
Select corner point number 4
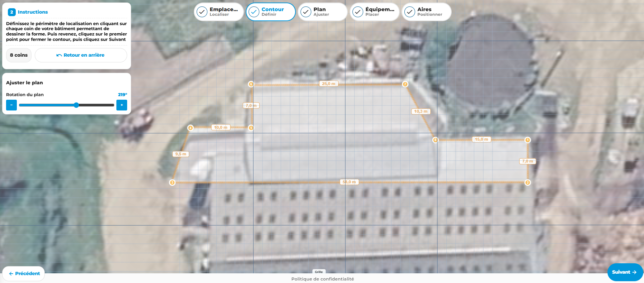[191, 128]
